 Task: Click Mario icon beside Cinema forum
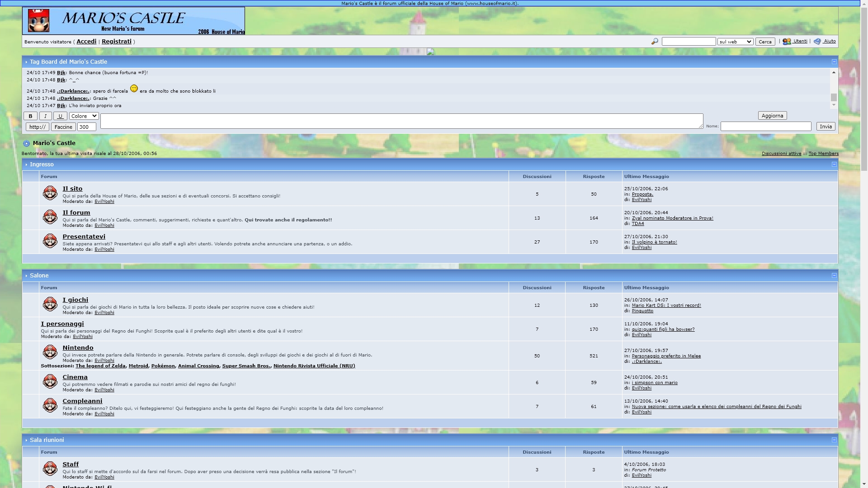point(50,382)
